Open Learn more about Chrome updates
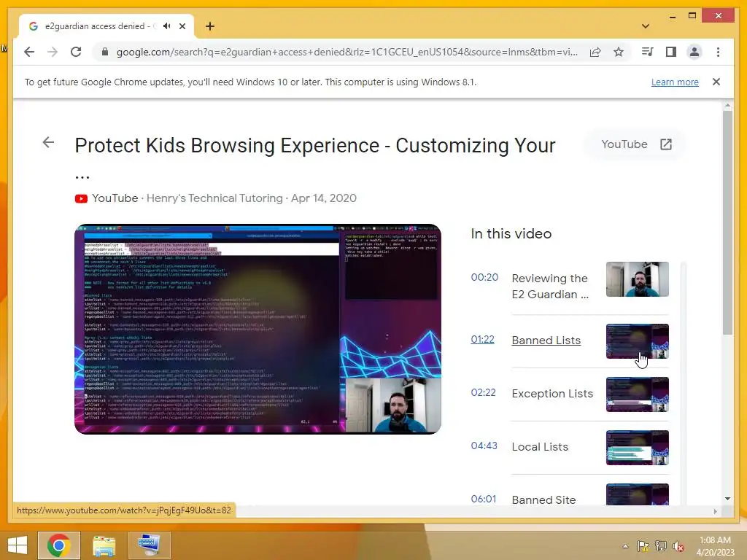 [675, 82]
